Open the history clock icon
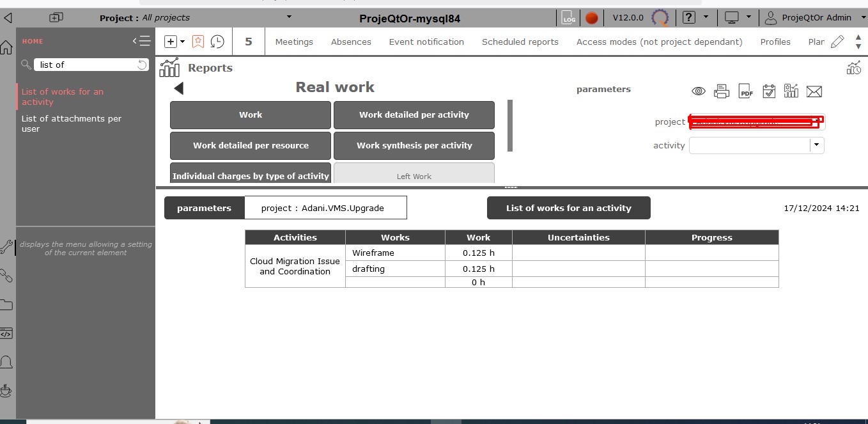868x424 pixels. click(217, 42)
